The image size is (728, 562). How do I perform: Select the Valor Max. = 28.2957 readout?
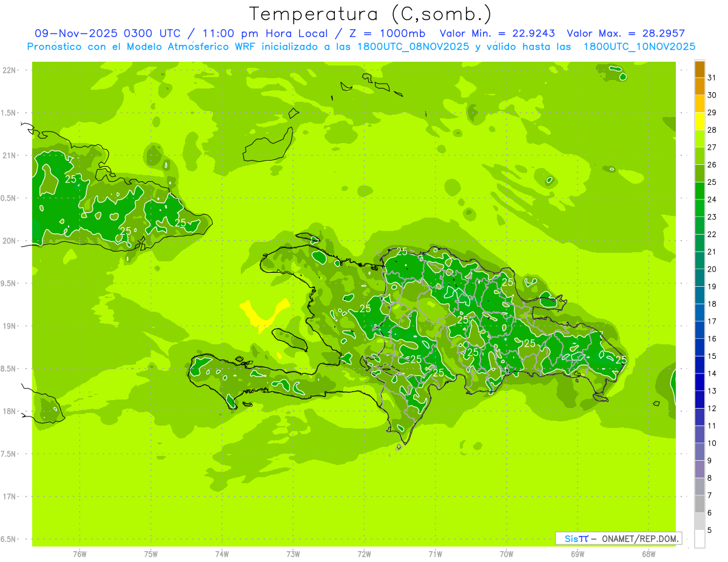[625, 33]
